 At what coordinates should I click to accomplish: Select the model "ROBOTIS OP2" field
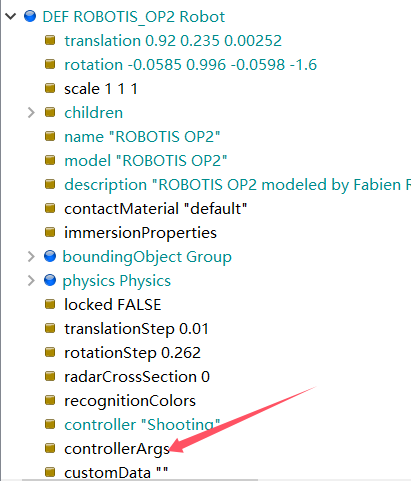[146, 161]
